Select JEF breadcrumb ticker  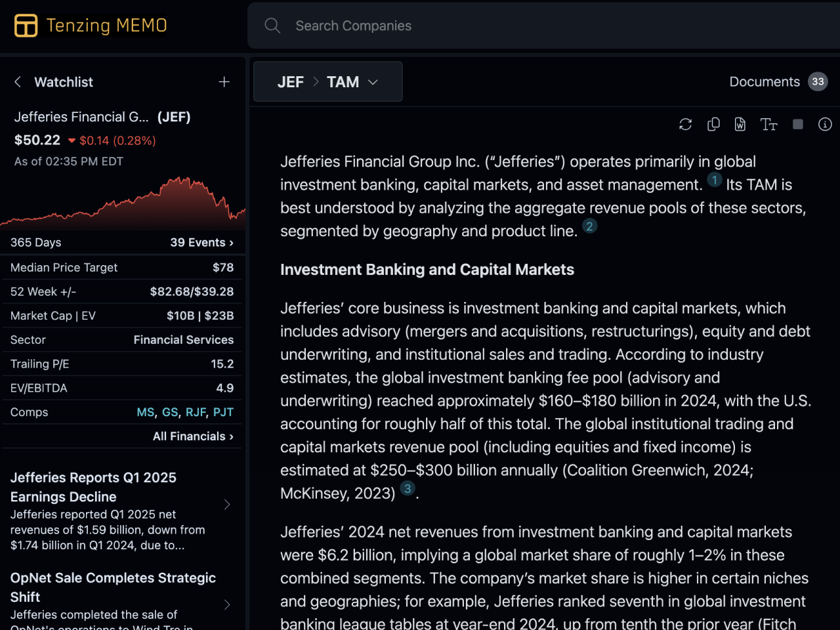290,81
